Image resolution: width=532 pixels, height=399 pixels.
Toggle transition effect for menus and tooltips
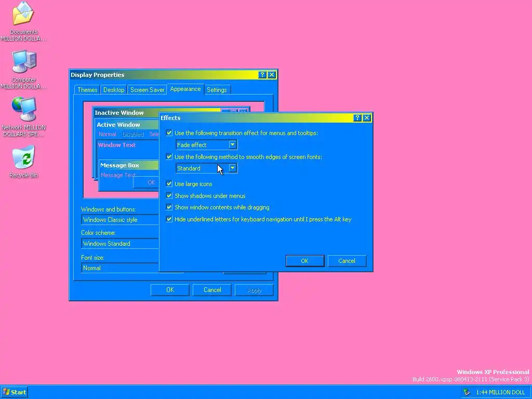(169, 133)
